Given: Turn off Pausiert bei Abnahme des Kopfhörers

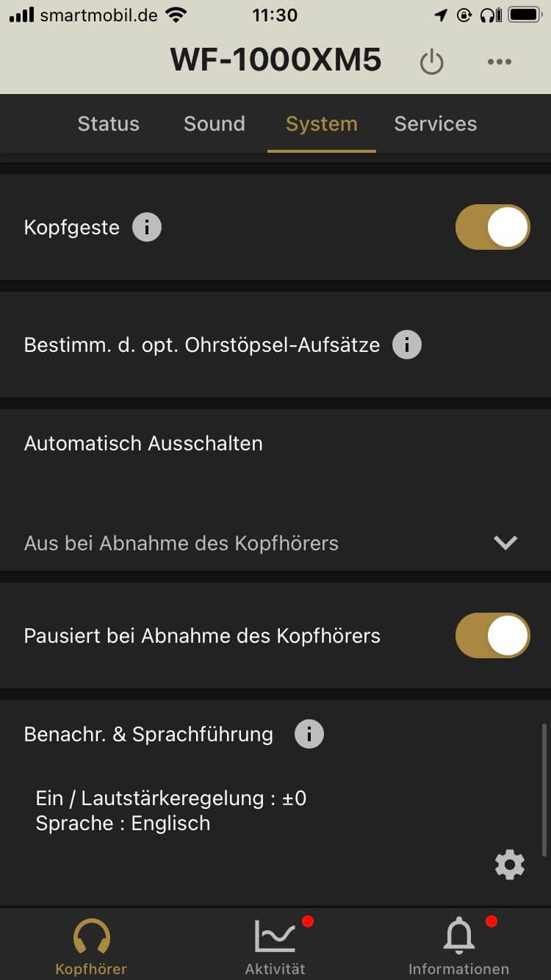Looking at the screenshot, I should click(492, 635).
